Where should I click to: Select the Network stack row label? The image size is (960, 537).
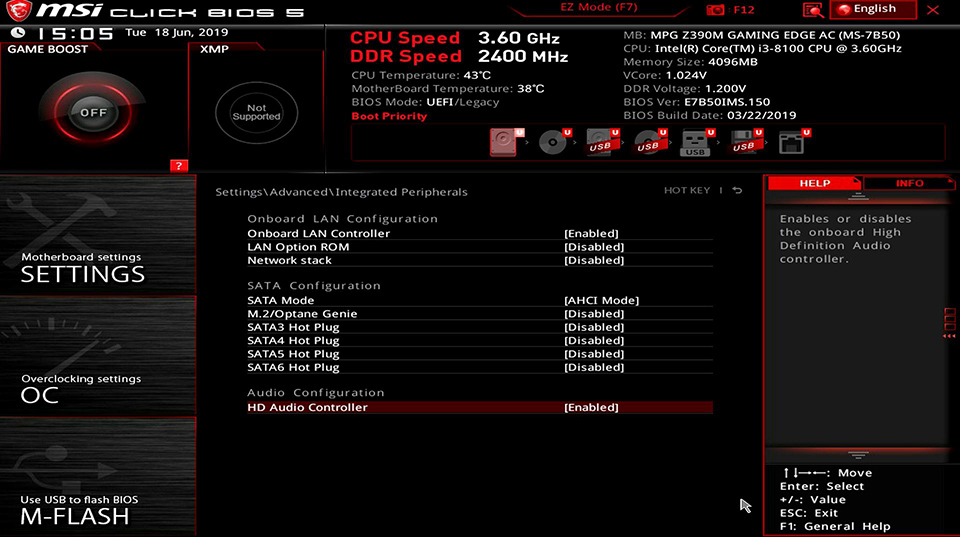tap(289, 260)
